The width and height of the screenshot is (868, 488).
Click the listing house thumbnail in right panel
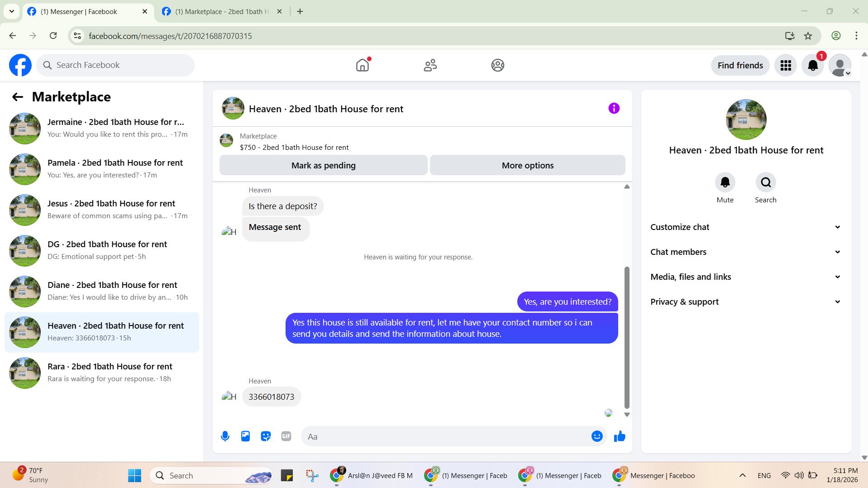[x=746, y=120]
